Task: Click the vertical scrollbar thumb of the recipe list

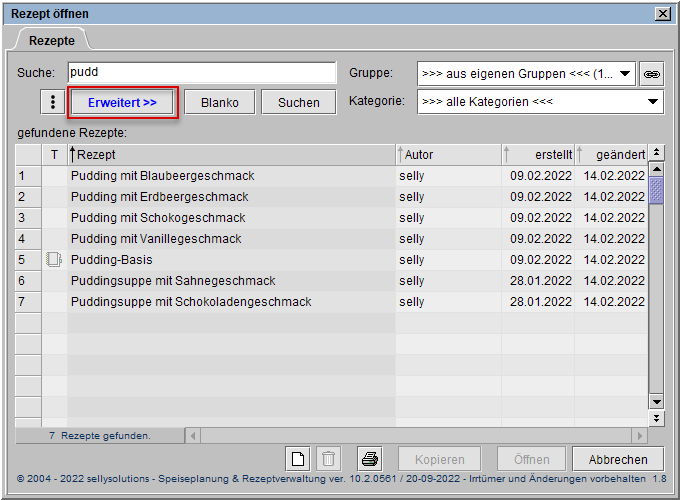Action: click(656, 187)
